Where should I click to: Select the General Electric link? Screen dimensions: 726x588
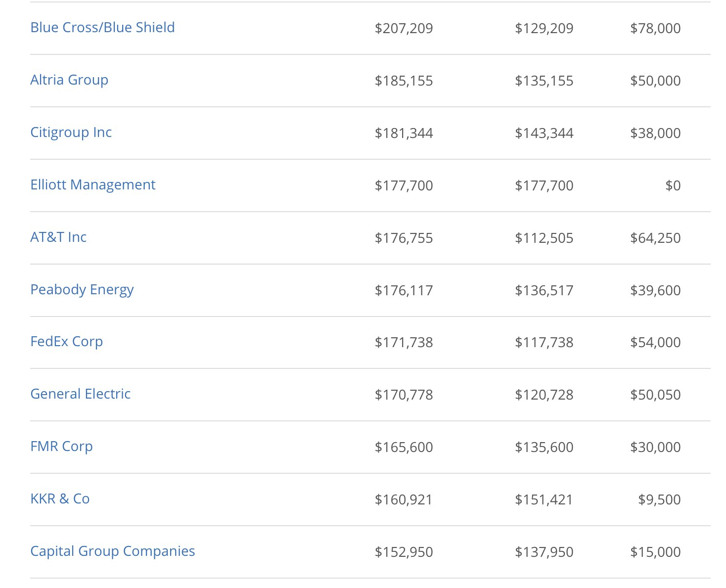[81, 394]
